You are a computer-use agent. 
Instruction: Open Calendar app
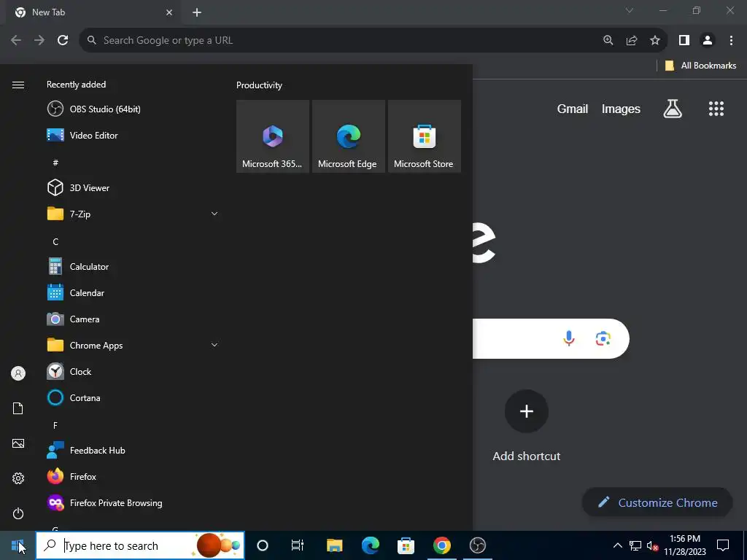tap(133, 293)
